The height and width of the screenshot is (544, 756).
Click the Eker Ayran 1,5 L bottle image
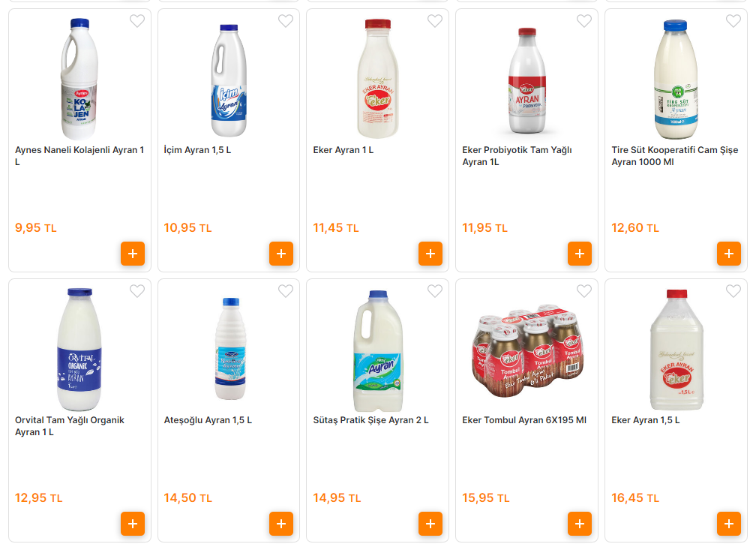coord(677,350)
